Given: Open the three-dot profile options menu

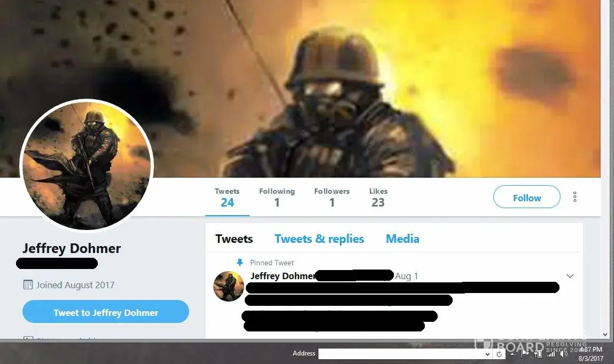Looking at the screenshot, I should (574, 196).
